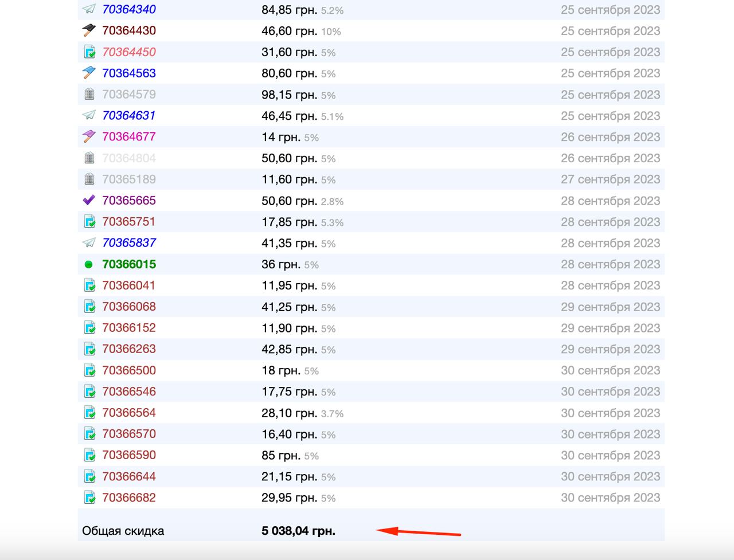
Task: Open bold green order 70366015
Action: (129, 264)
